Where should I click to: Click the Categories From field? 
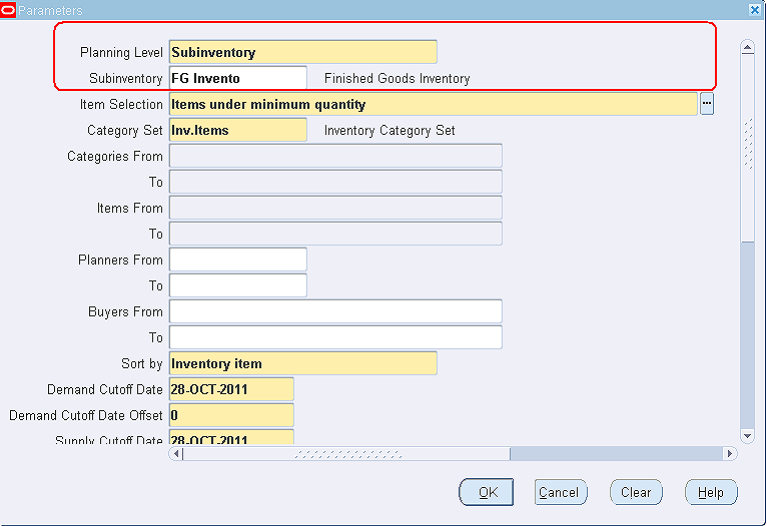click(x=336, y=156)
